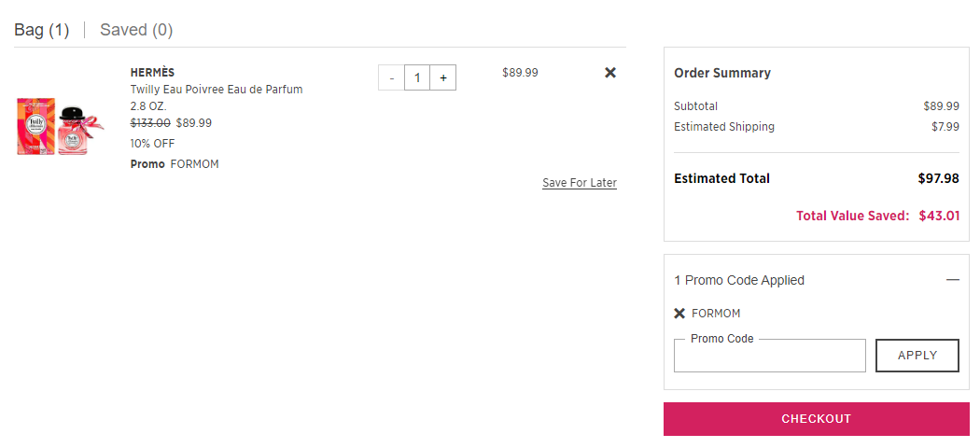
Task: Click the quantity field showing 1
Action: pos(417,78)
